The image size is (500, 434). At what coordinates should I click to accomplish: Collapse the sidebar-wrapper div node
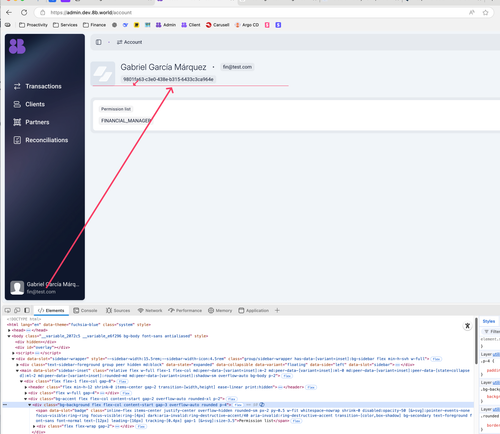point(13,359)
